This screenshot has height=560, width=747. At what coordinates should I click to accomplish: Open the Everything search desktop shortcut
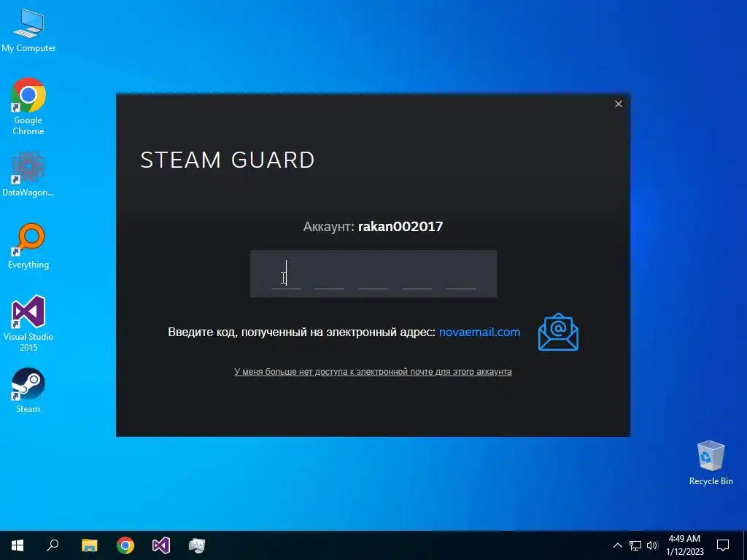[28, 246]
